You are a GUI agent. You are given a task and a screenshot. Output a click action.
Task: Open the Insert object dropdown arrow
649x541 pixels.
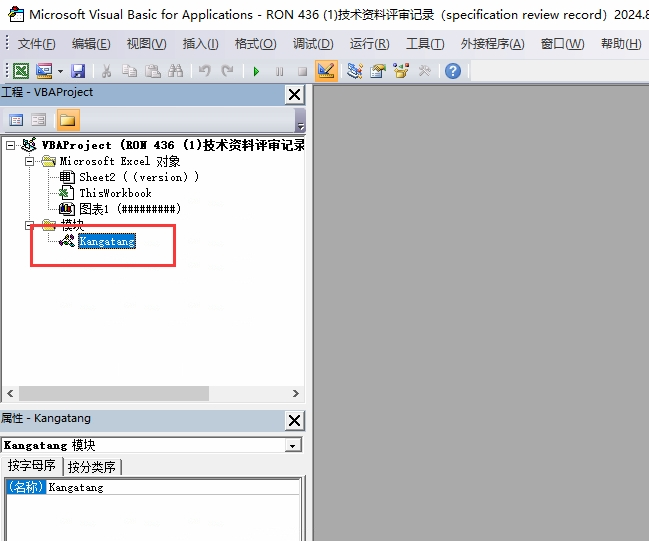[x=60, y=71]
